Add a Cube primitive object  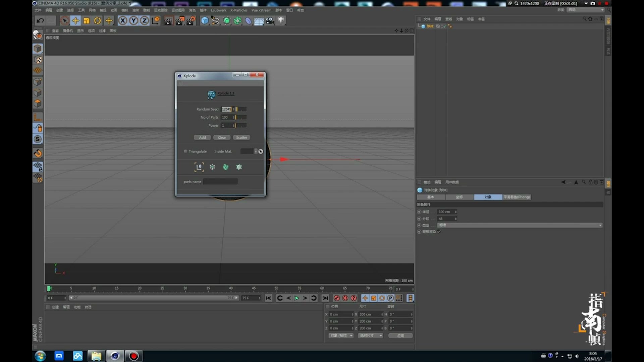tap(205, 21)
